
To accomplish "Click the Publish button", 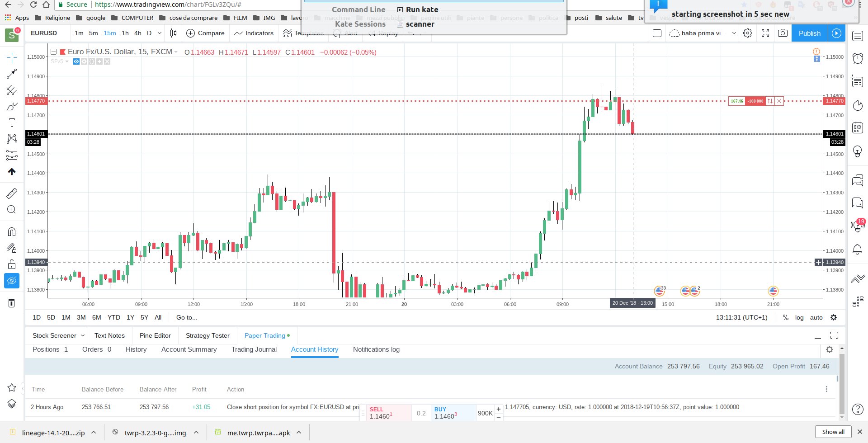I will 810,33.
